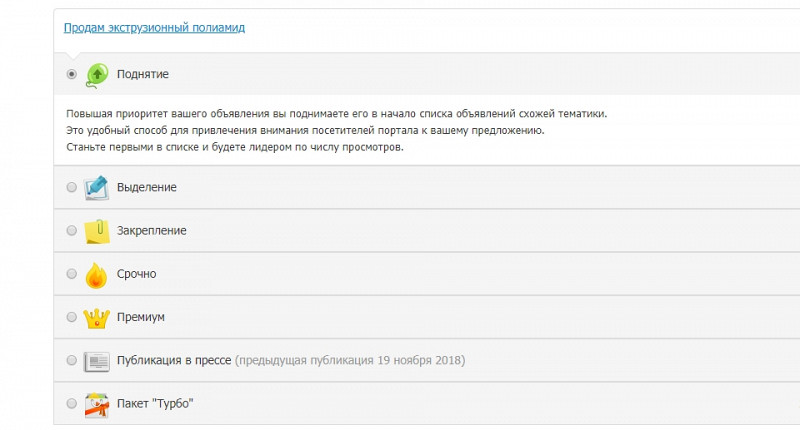The width and height of the screenshot is (800, 430).
Task: Click the green balloon Поднятие icon
Action: coord(96,75)
